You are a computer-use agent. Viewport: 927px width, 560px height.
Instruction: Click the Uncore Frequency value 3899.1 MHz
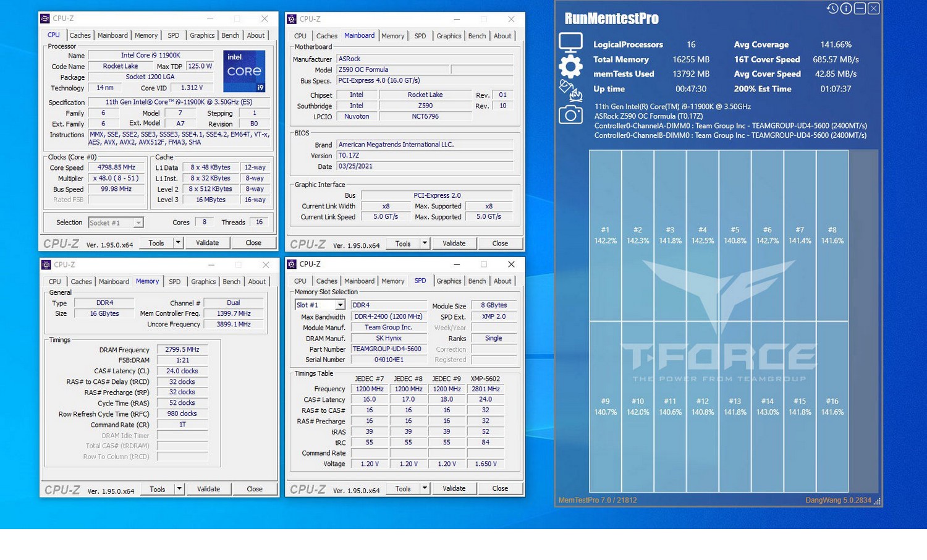[234, 324]
